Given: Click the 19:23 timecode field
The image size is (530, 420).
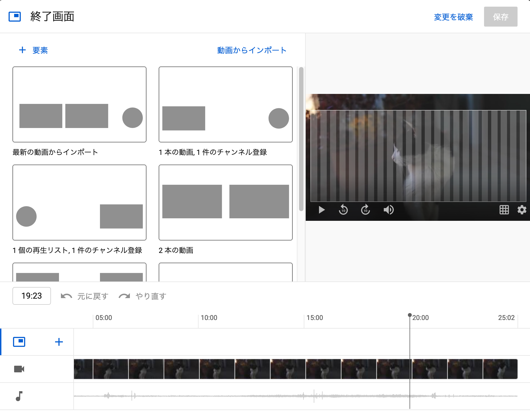Looking at the screenshot, I should [32, 296].
